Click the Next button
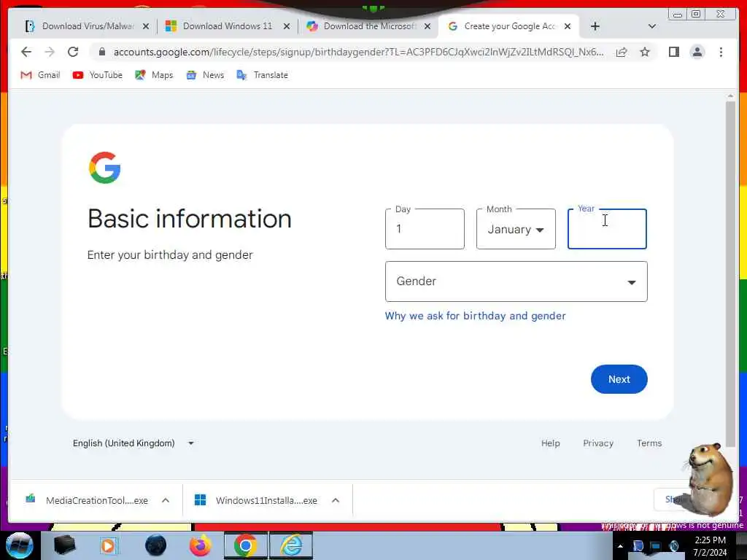Viewport: 747px width, 560px height. click(x=619, y=379)
